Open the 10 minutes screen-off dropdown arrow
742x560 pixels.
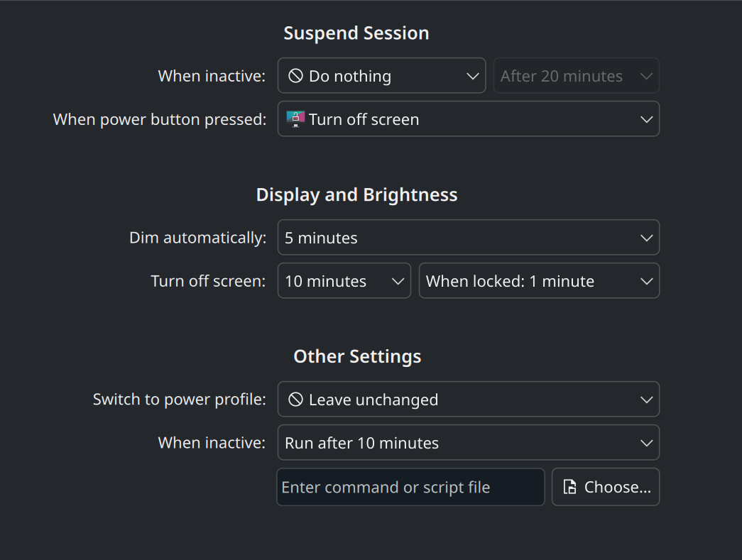[398, 281]
